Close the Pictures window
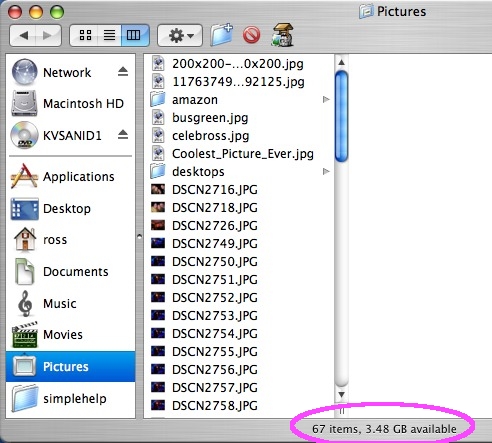The width and height of the screenshot is (492, 443). 15,12
